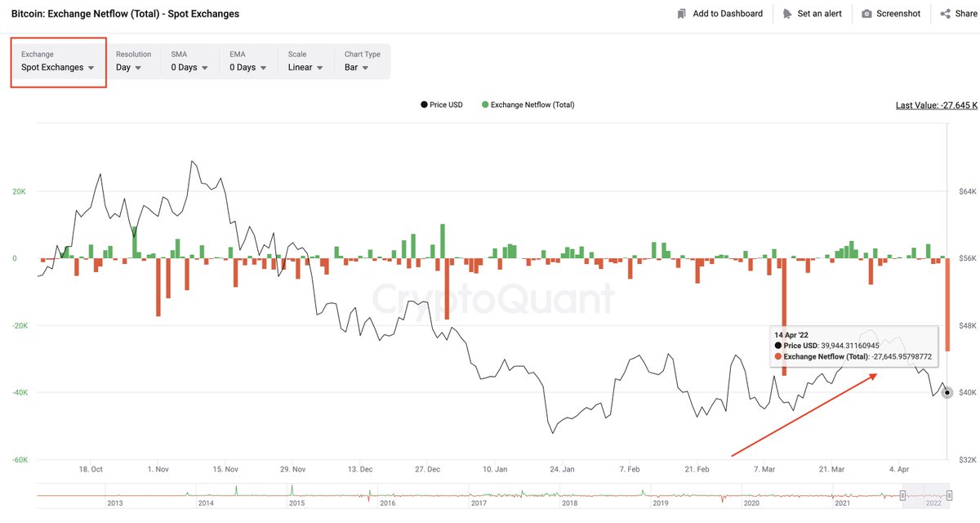Click the 18. Oct date axis label

(91, 470)
